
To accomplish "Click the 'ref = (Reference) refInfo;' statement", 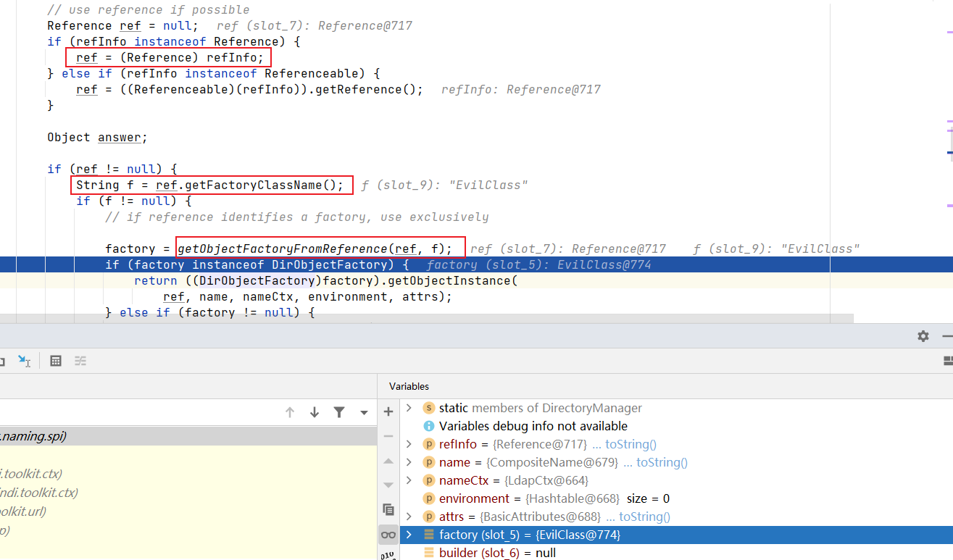I will 170,57.
